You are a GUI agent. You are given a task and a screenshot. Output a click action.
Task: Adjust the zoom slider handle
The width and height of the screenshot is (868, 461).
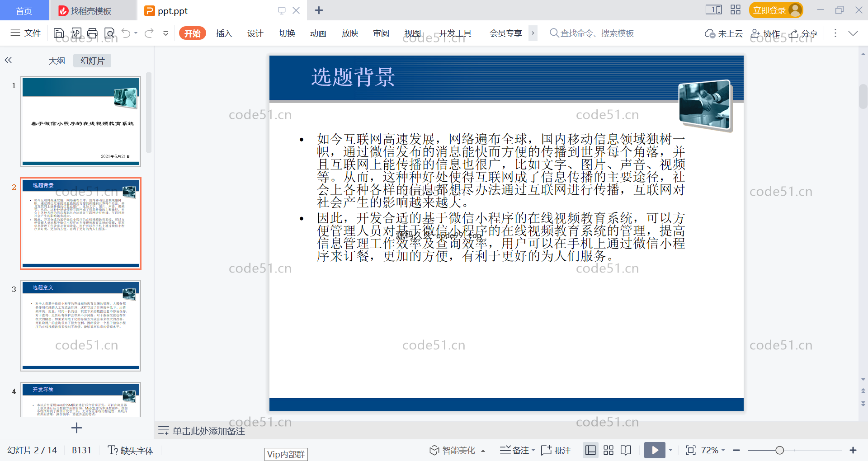click(x=779, y=450)
